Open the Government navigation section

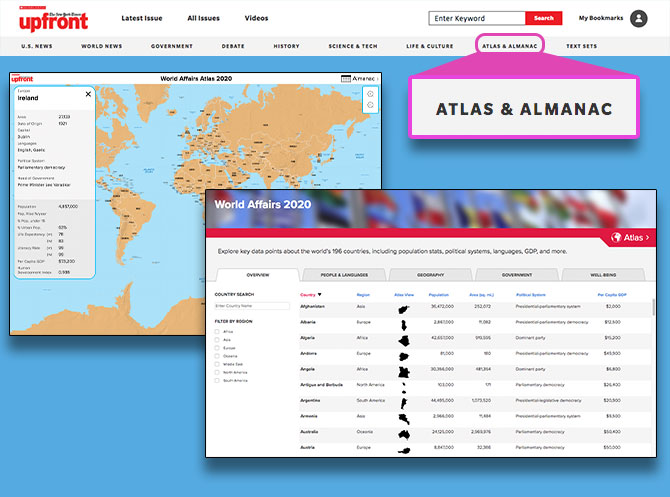(172, 46)
